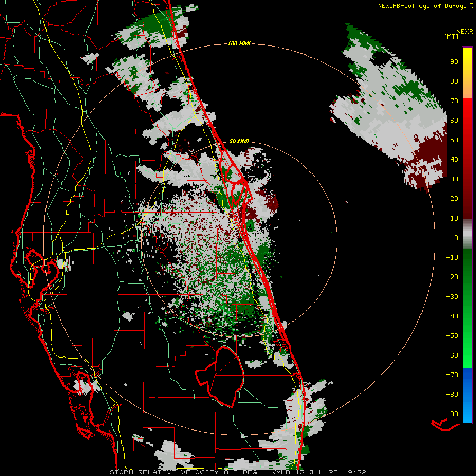Click the Storm Relative Velocity caption text
The image size is (476, 476).
click(237, 472)
